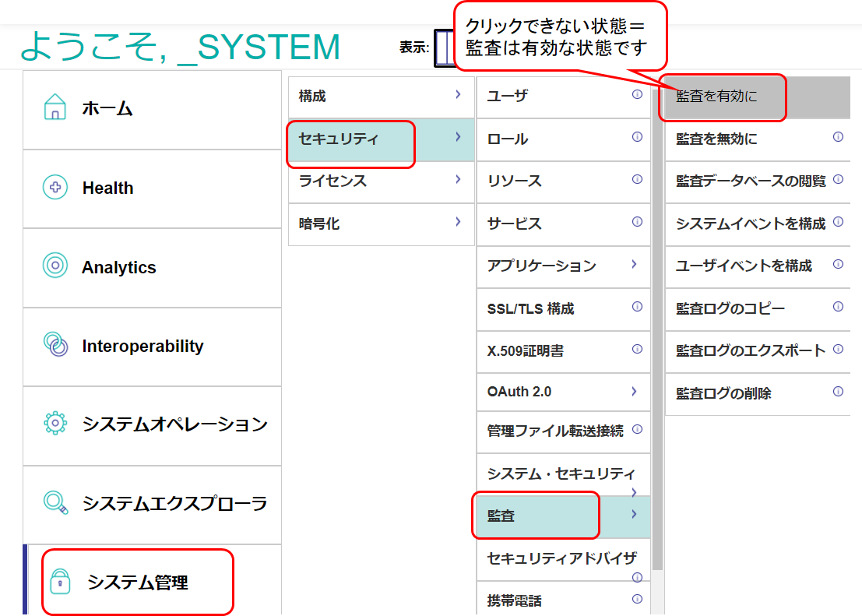Click the システム管理 padlock icon
862x616 pixels.
pos(60,582)
